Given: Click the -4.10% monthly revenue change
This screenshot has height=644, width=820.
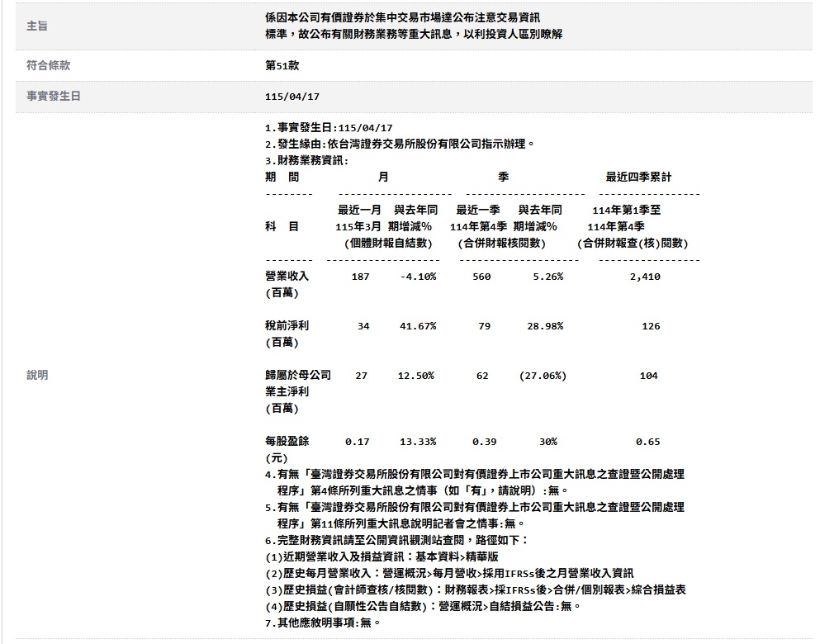Looking at the screenshot, I should 417,277.
